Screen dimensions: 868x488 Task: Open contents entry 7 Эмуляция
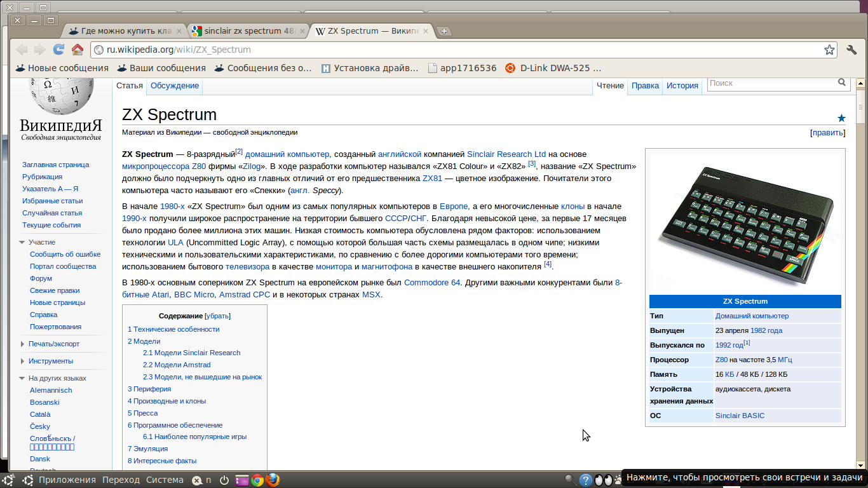pyautogui.click(x=148, y=449)
